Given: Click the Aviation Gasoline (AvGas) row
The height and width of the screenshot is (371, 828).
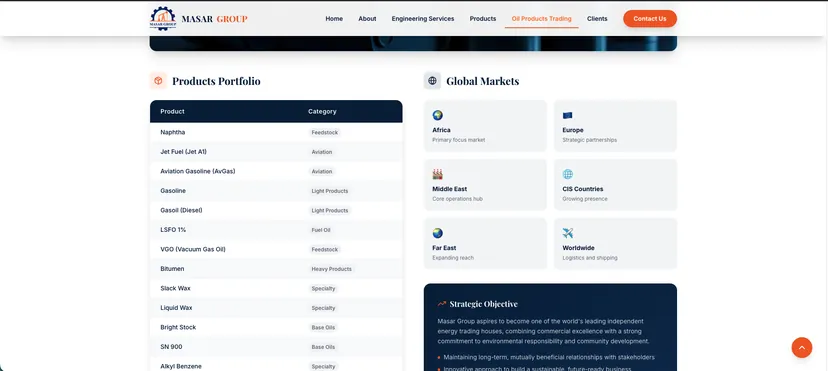Looking at the screenshot, I should pos(276,172).
